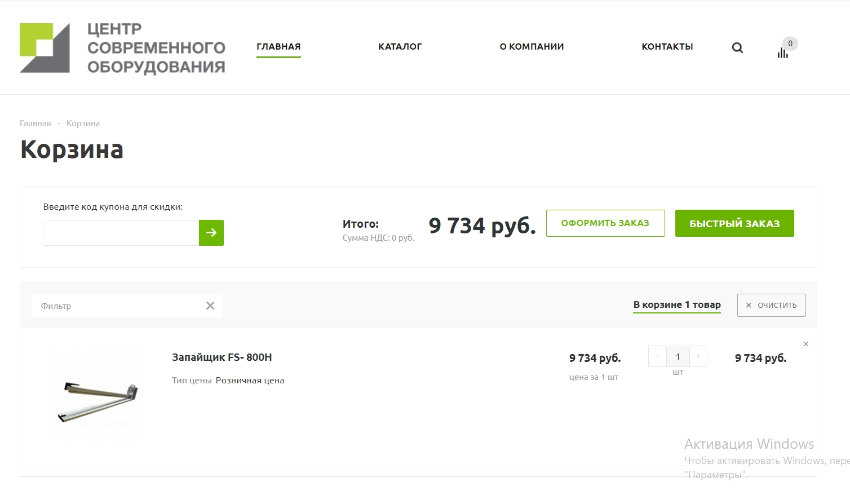
Task: Open the КАТАЛОГ menu item
Action: [400, 47]
